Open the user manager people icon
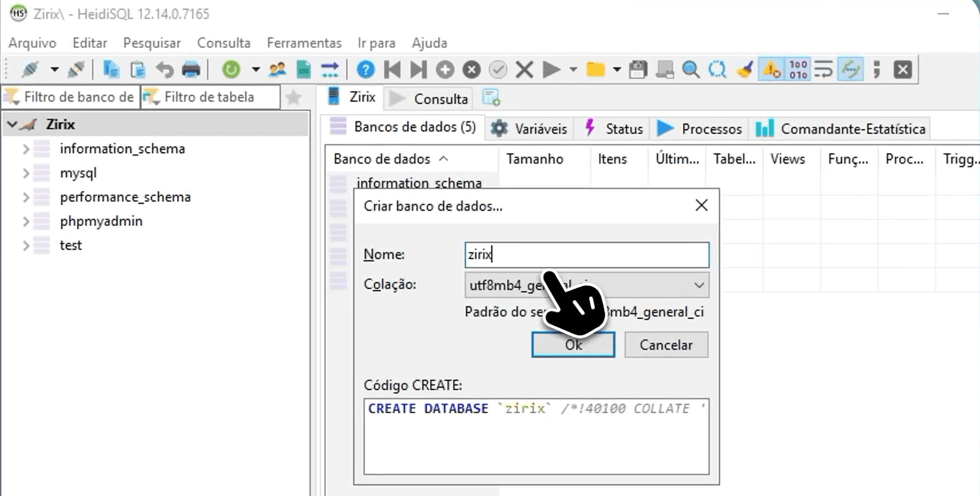 (277, 69)
